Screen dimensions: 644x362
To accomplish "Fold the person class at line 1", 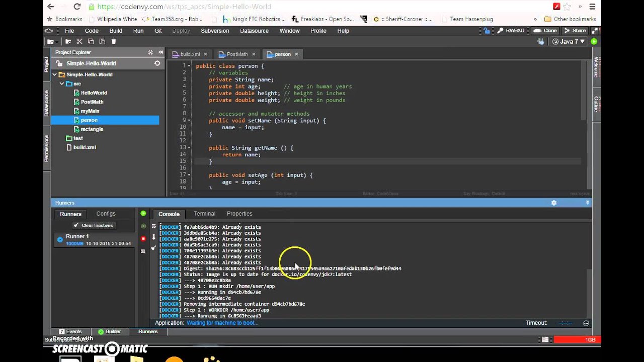I will pyautogui.click(x=189, y=66).
